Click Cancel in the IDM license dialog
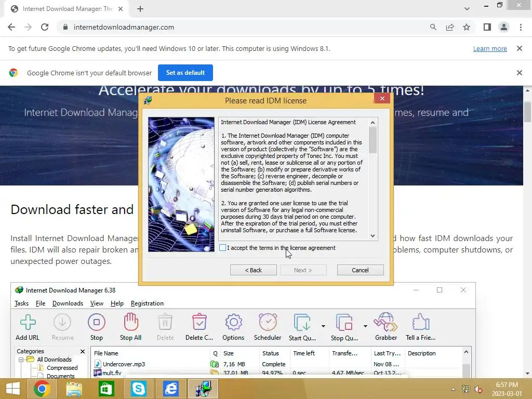Image resolution: width=532 pixels, height=399 pixels. [x=360, y=270]
